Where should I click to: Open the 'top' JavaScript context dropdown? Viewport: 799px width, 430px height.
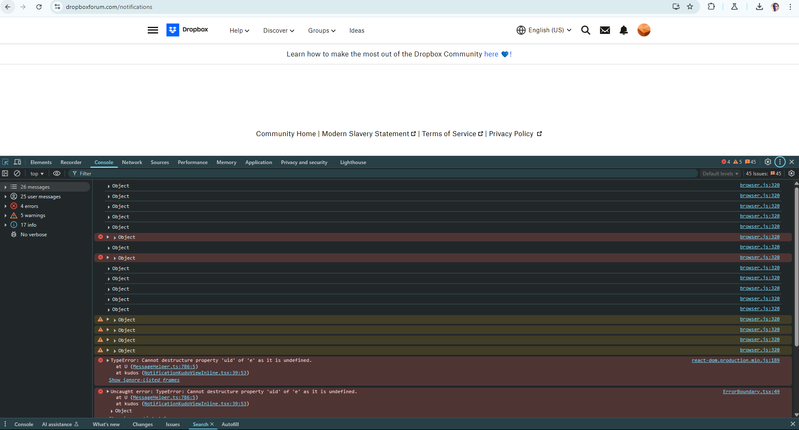pos(37,173)
